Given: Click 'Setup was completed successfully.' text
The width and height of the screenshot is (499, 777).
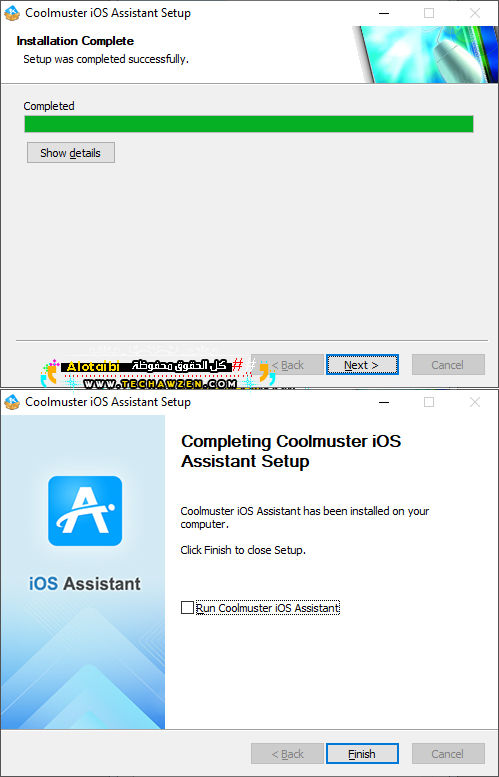Looking at the screenshot, I should point(106,59).
